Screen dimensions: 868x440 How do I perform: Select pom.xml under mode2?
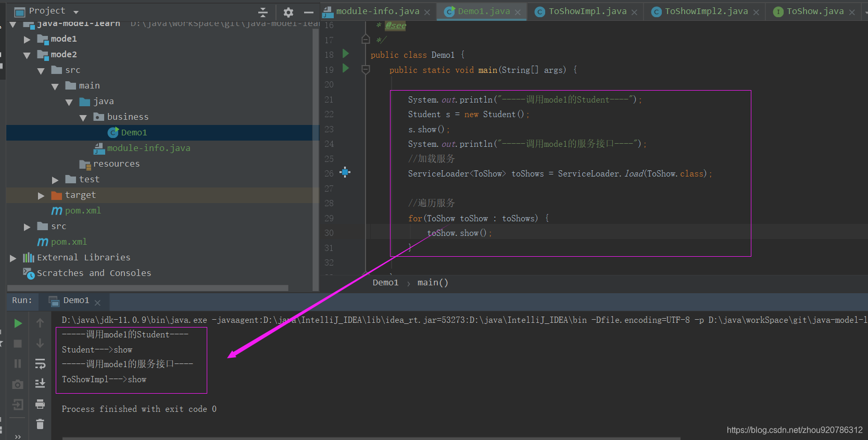(83, 211)
